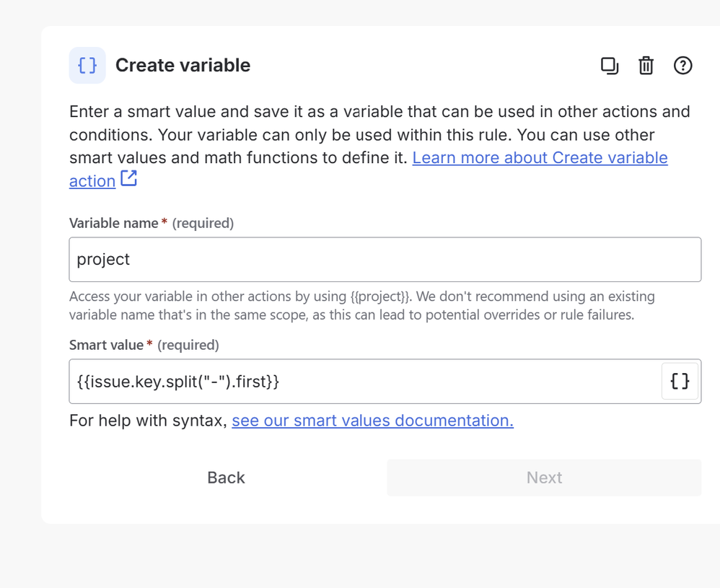Focus the Variable name input field

coord(385,260)
